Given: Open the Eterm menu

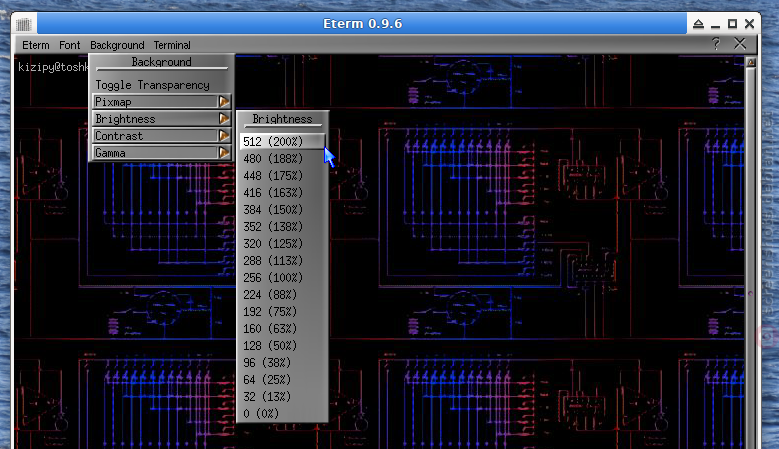Looking at the screenshot, I should [36, 45].
